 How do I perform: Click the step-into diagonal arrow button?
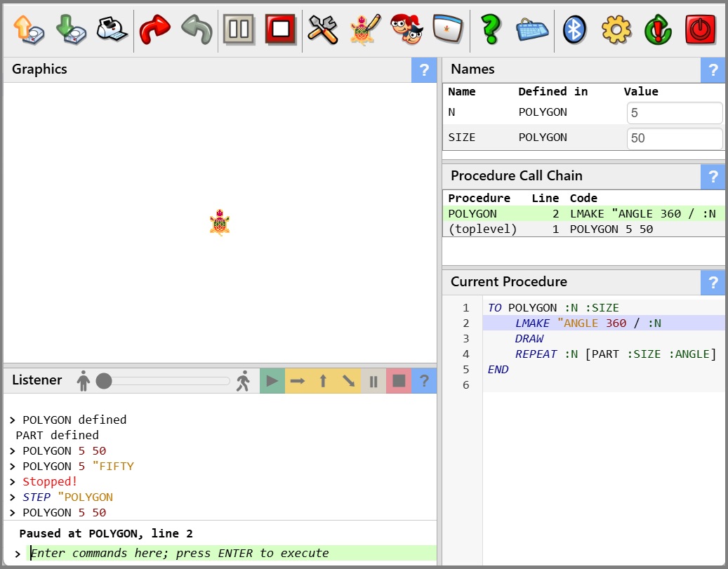[348, 381]
